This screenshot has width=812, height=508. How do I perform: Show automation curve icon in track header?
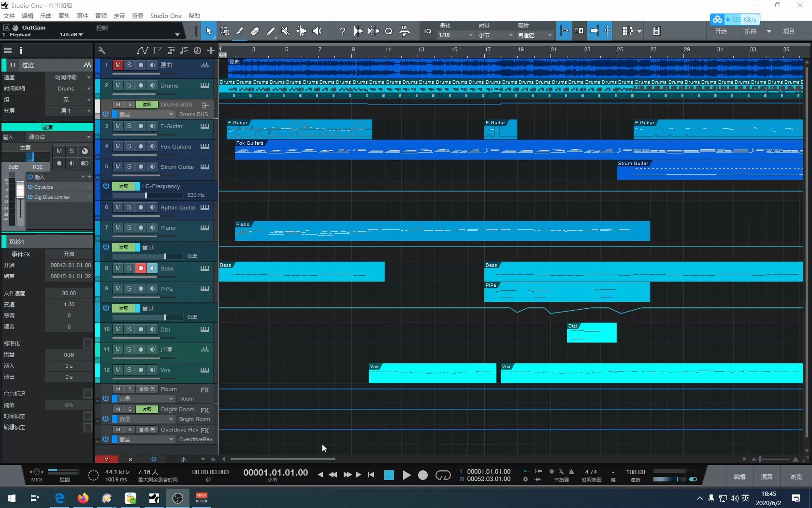(x=142, y=50)
